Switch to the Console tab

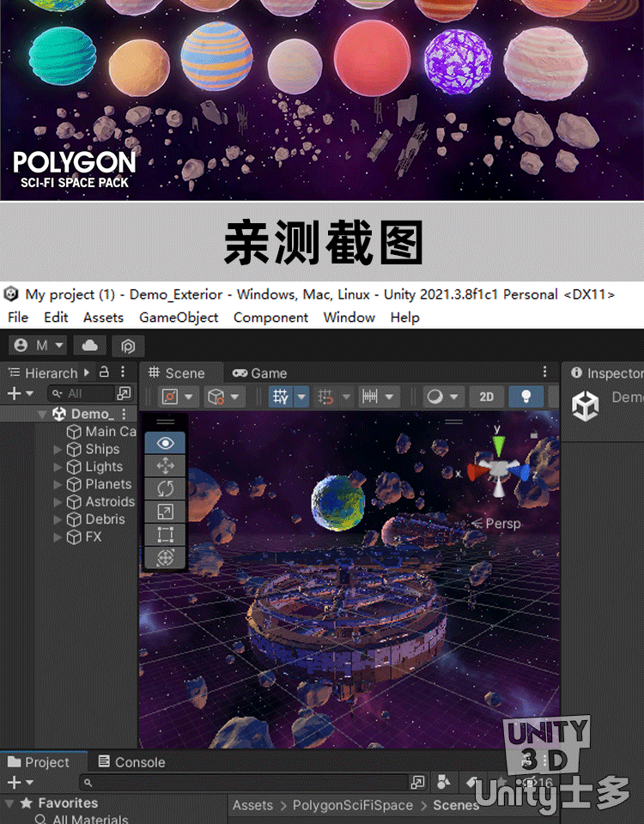point(132,762)
